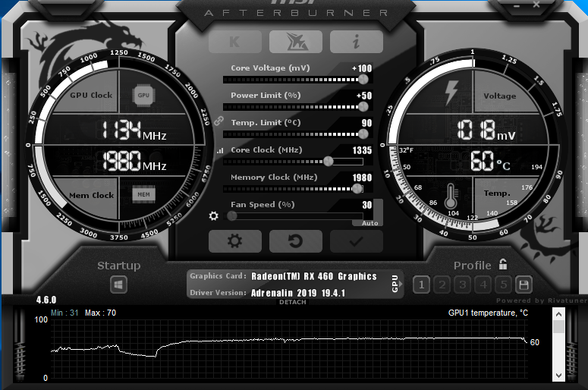Viewport: 588px width, 390px height.
Task: Click the 1134 MHz GPU clock readout
Action: point(134,130)
